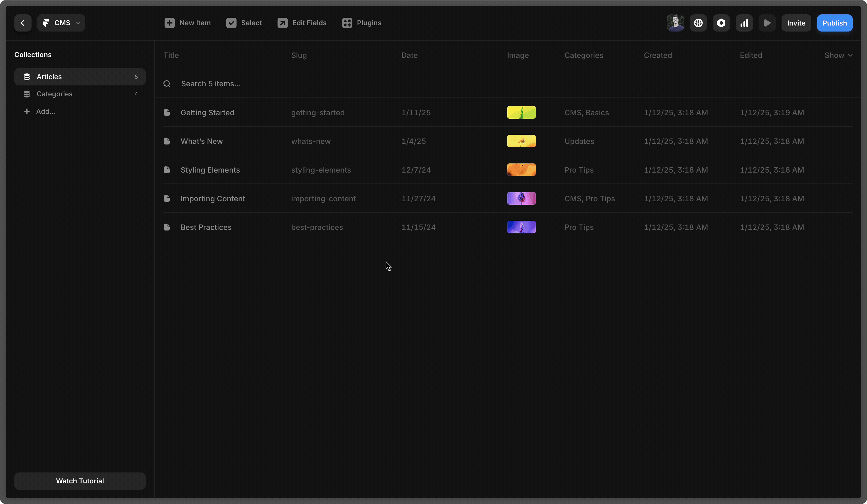The width and height of the screenshot is (867, 504).
Task: Click the Edit Fields arrow icon
Action: (x=282, y=23)
